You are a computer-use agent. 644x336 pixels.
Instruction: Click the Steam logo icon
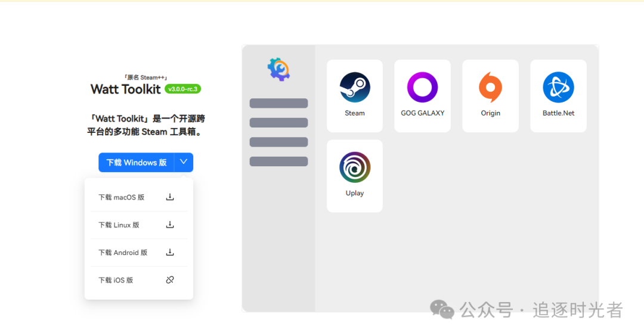pos(355,87)
